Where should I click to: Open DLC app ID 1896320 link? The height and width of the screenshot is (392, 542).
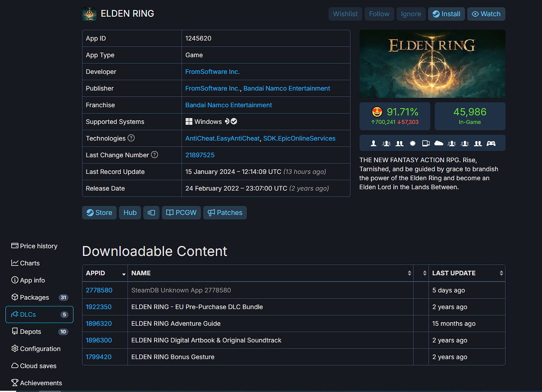(x=99, y=324)
